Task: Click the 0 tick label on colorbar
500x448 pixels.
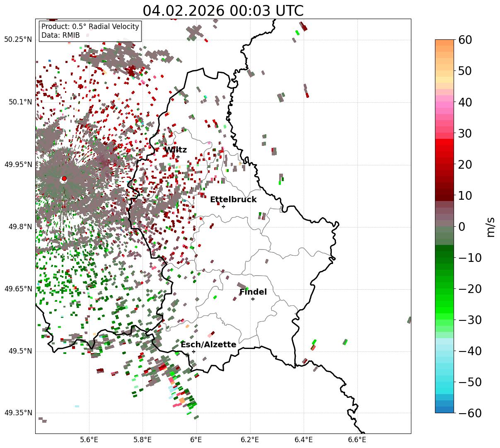Action: click(x=461, y=227)
